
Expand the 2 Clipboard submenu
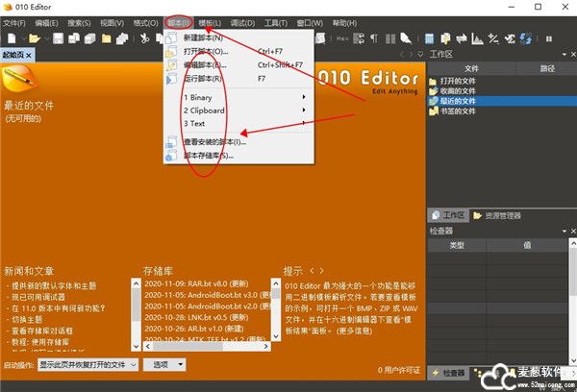(238, 110)
